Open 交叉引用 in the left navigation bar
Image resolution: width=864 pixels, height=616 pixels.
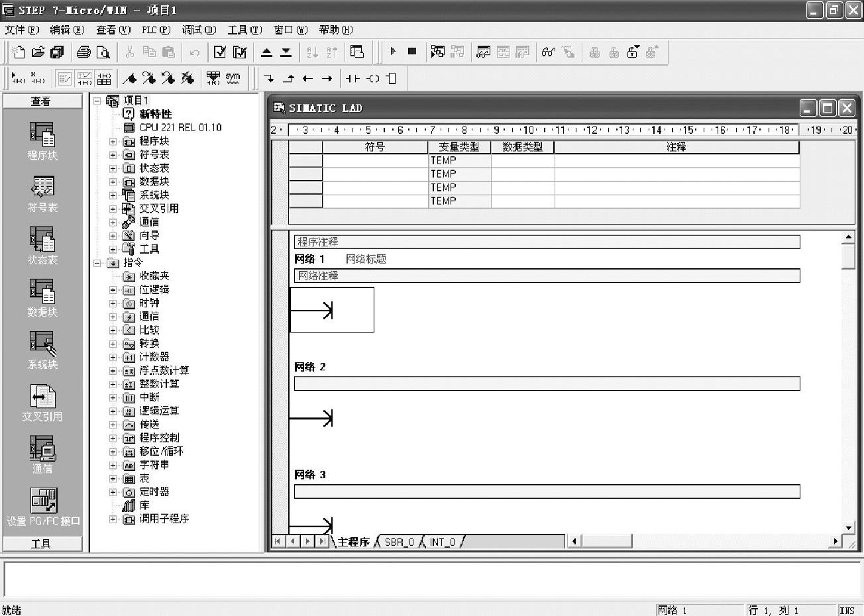(x=42, y=403)
